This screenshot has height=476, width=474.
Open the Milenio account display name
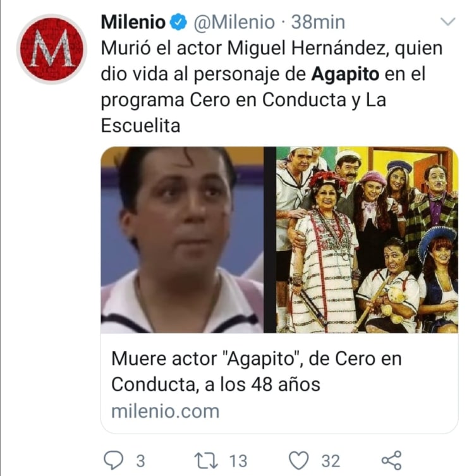(133, 22)
